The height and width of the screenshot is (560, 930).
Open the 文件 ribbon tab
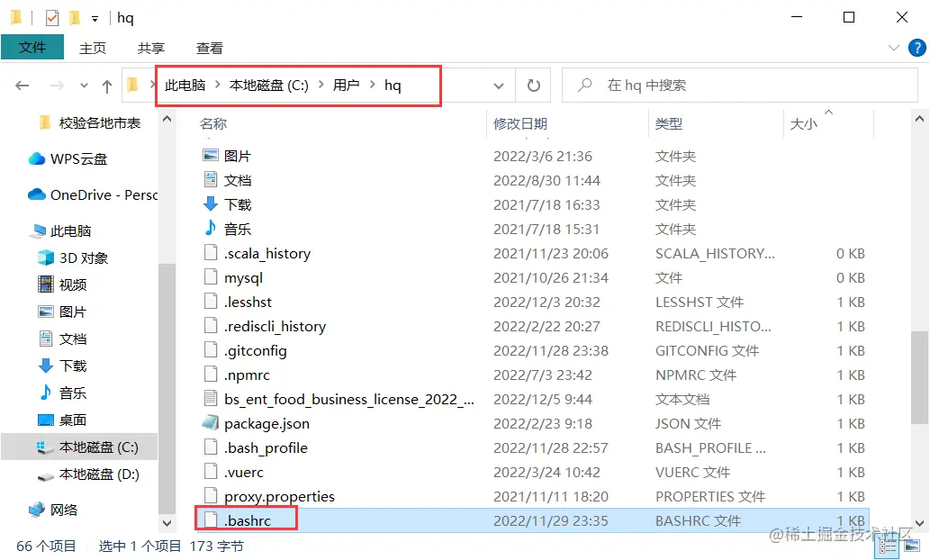(32, 48)
